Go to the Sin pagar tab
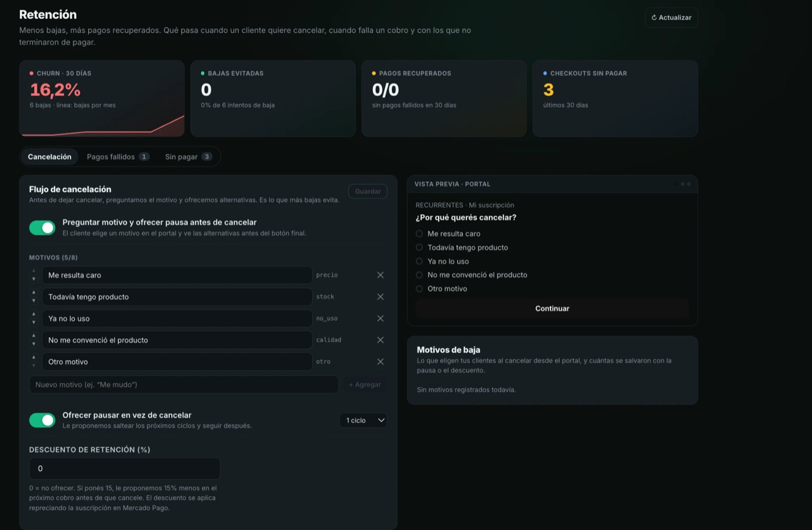Screen dimensions: 812x530 tap(188, 157)
